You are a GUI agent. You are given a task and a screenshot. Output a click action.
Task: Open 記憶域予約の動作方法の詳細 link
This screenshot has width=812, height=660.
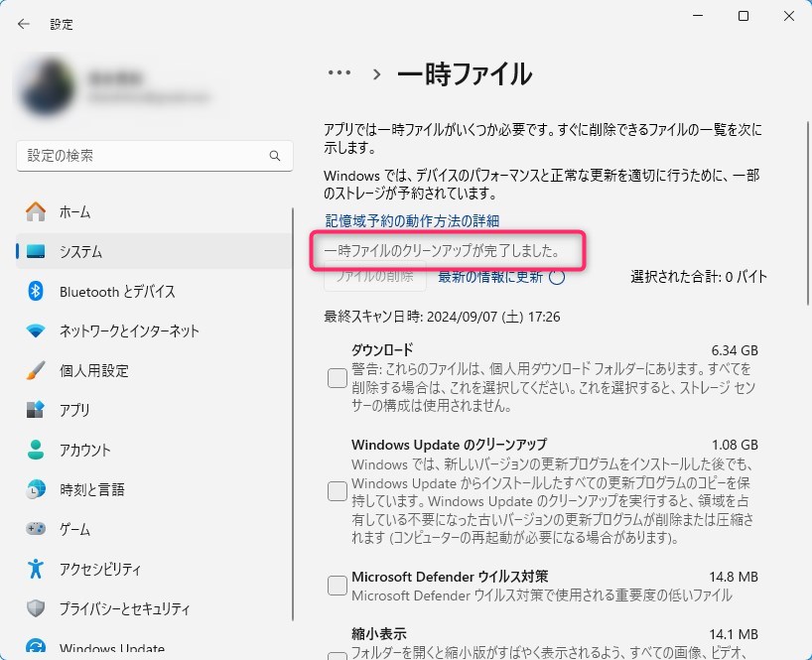[x=412, y=220]
